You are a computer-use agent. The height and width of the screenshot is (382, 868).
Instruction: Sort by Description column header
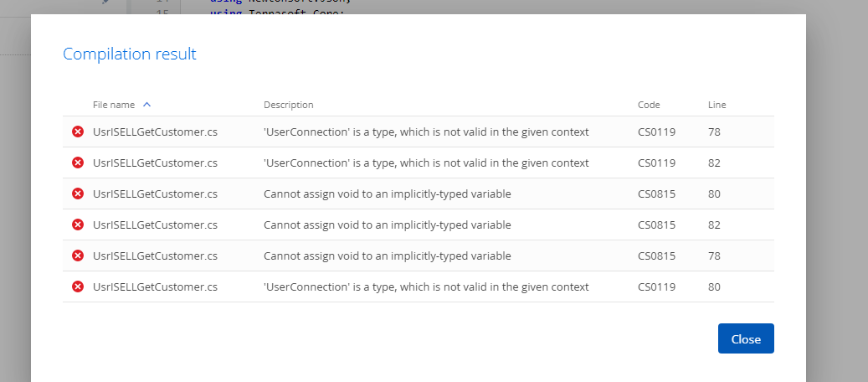pos(289,105)
